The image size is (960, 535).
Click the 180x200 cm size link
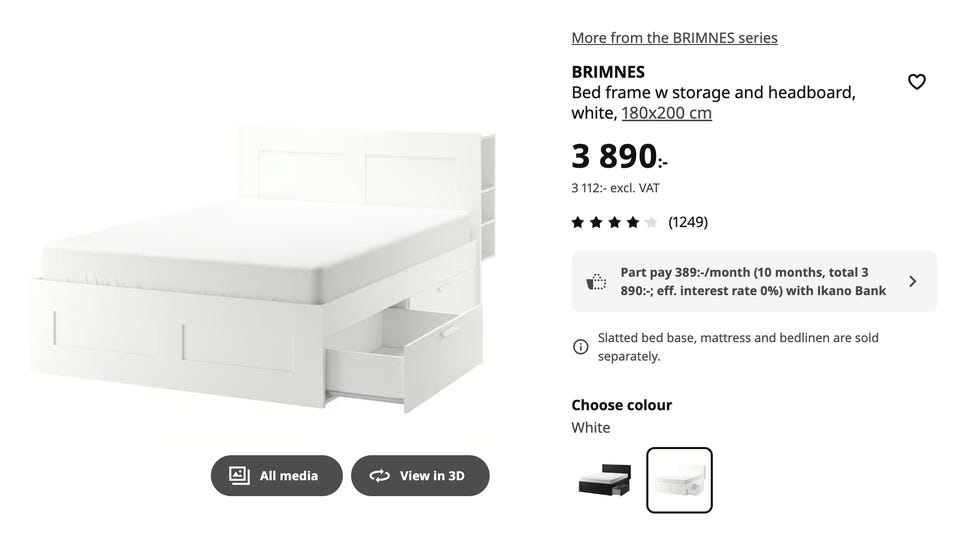pyautogui.click(x=667, y=113)
